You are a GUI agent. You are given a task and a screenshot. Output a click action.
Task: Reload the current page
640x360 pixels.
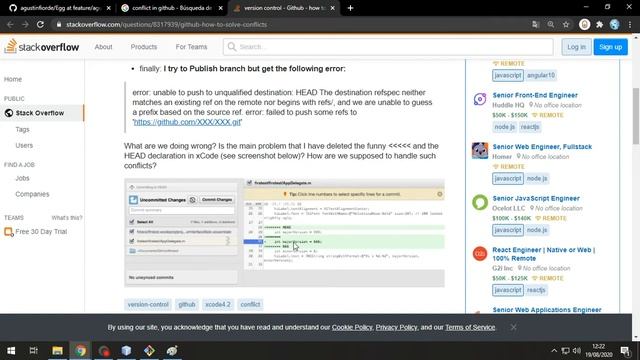(x=40, y=24)
